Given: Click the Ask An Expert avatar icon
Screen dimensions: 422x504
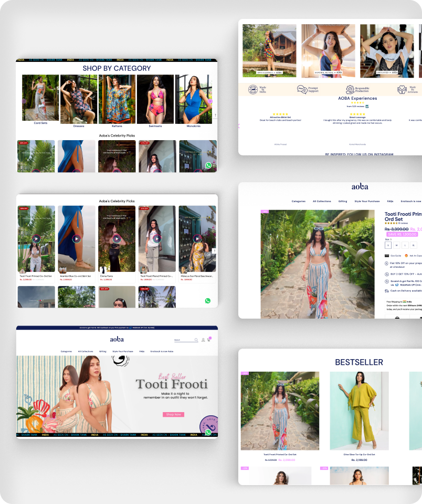Looking at the screenshot, I should tap(406, 256).
